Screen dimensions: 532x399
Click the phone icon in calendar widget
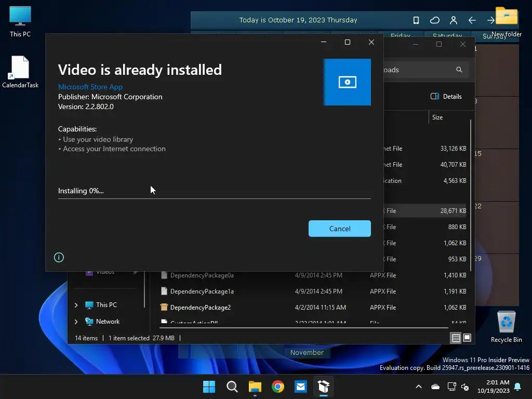click(416, 20)
